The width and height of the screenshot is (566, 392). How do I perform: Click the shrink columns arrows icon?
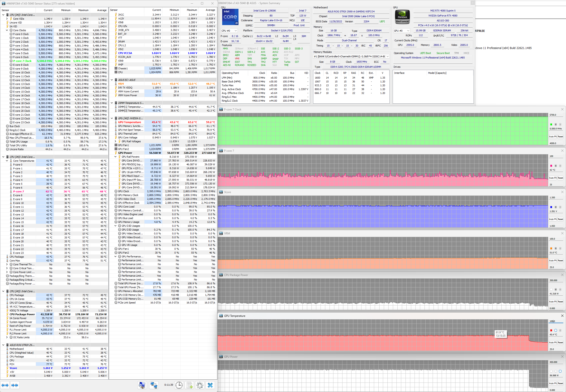pos(15,385)
